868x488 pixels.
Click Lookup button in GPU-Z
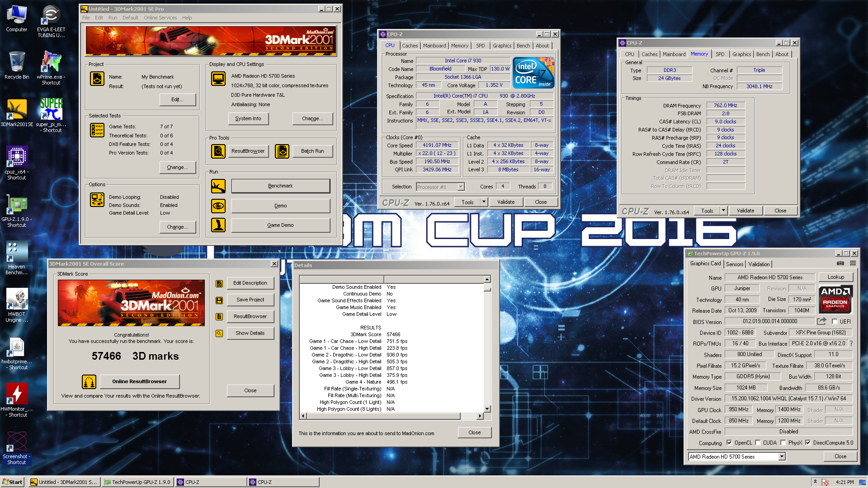[x=835, y=277]
